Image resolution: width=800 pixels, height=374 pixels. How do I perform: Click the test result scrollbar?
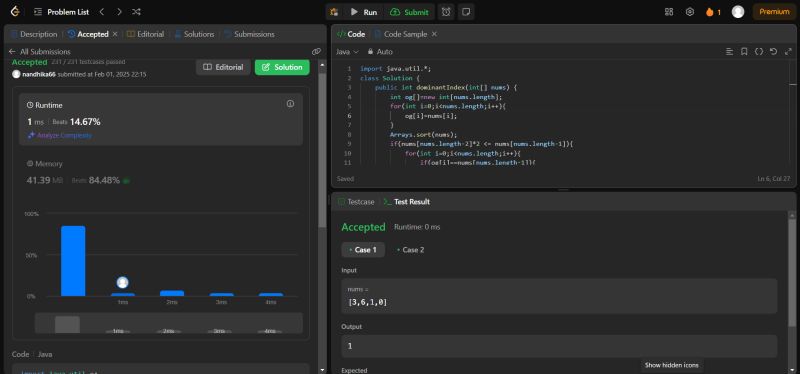coord(792,273)
